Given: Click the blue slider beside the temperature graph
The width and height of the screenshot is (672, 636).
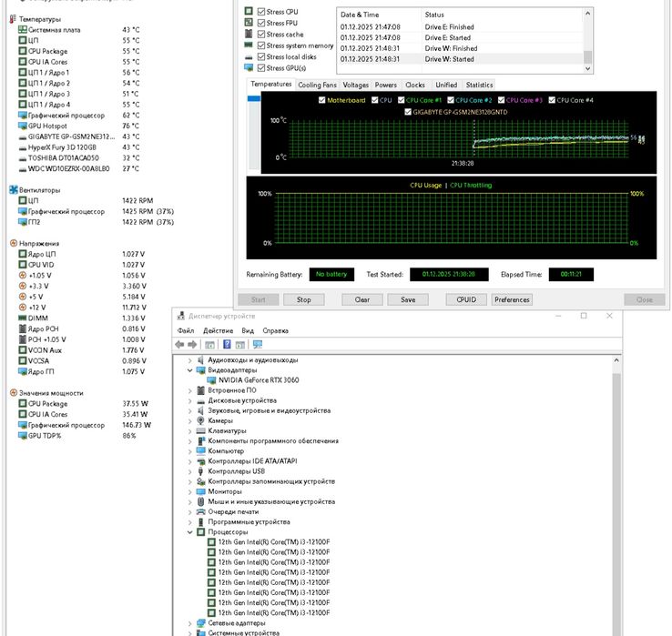Looking at the screenshot, I should click(254, 98).
